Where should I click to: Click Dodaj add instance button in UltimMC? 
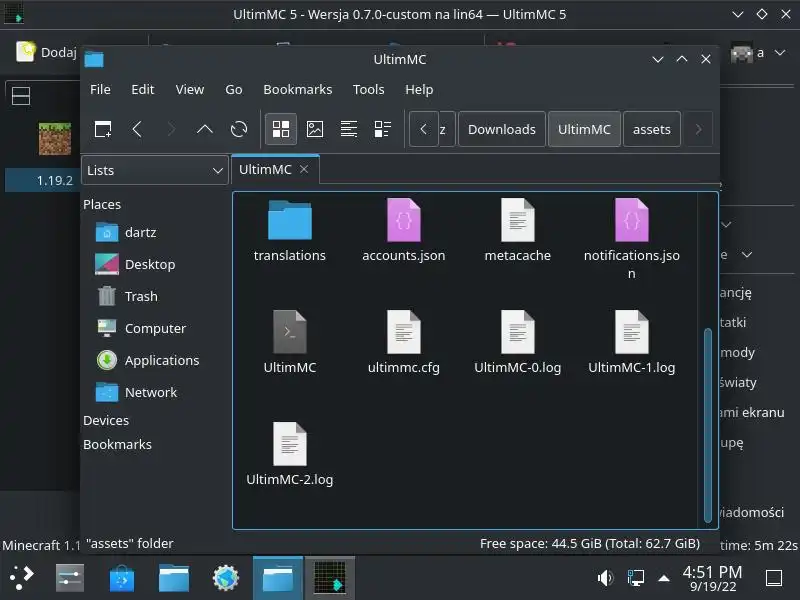coord(46,52)
